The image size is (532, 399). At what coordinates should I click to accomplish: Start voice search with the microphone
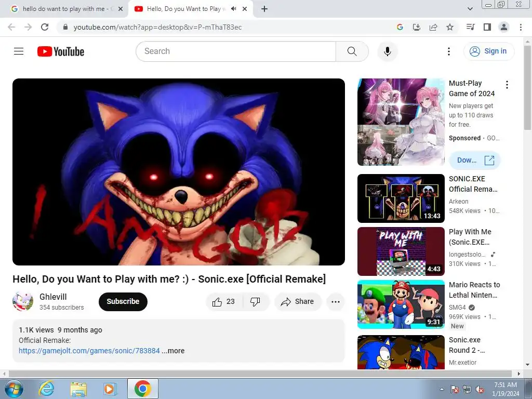point(387,51)
